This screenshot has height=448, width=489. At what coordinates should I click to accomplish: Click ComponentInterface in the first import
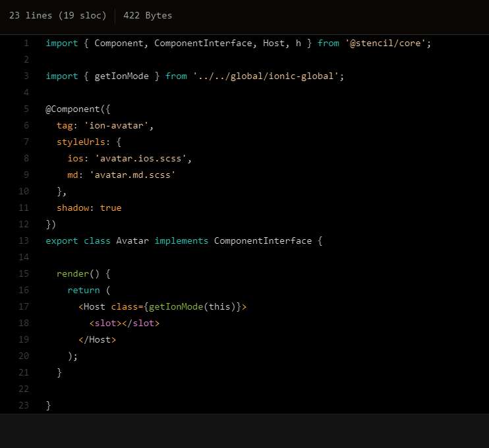tap(203, 43)
